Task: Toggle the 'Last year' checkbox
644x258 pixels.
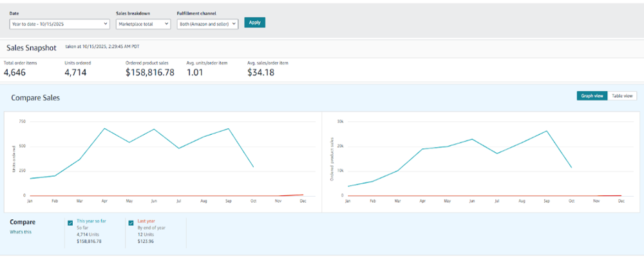Action: 132,223
